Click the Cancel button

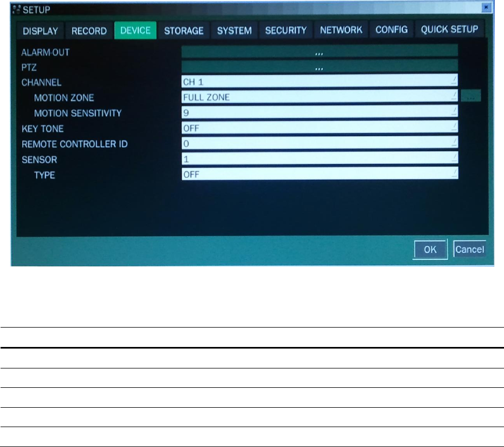(470, 249)
